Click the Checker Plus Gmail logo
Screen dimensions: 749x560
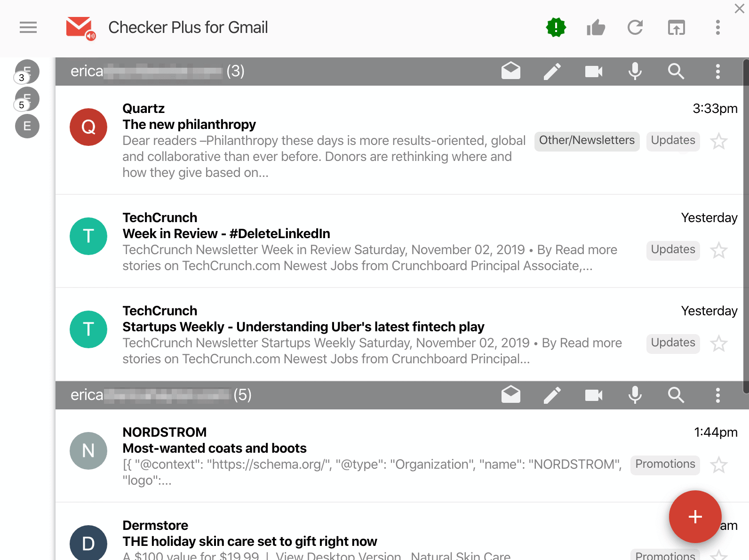click(x=81, y=28)
